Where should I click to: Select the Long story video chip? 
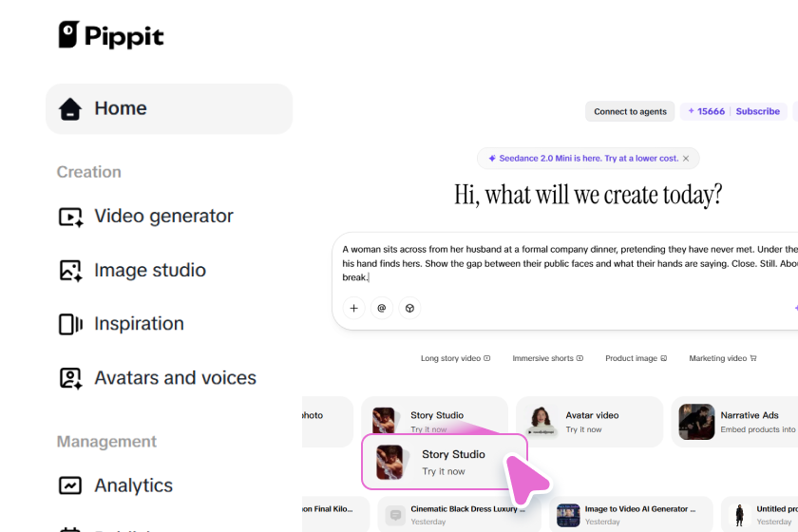click(455, 358)
